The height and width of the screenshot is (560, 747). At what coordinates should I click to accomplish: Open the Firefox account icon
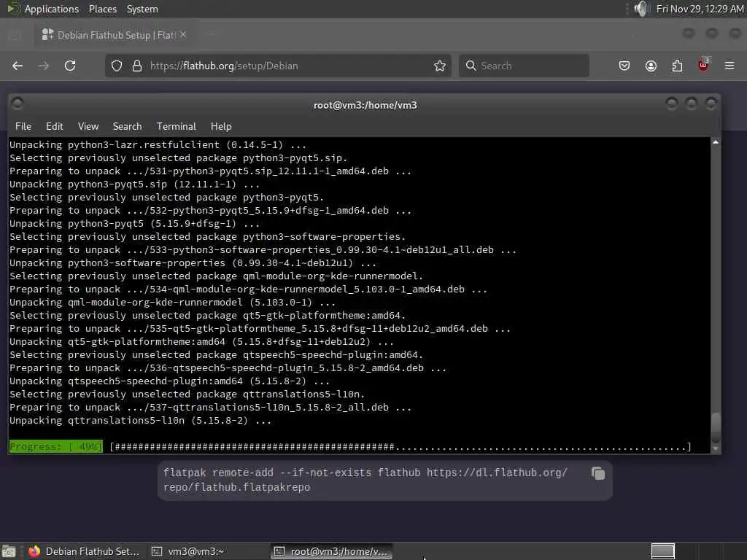point(651,66)
